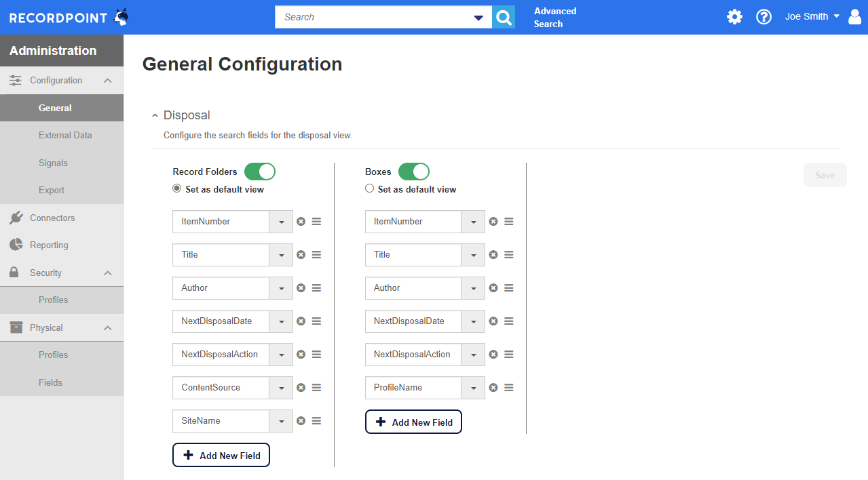Click the RecordPoint logo

click(69, 18)
